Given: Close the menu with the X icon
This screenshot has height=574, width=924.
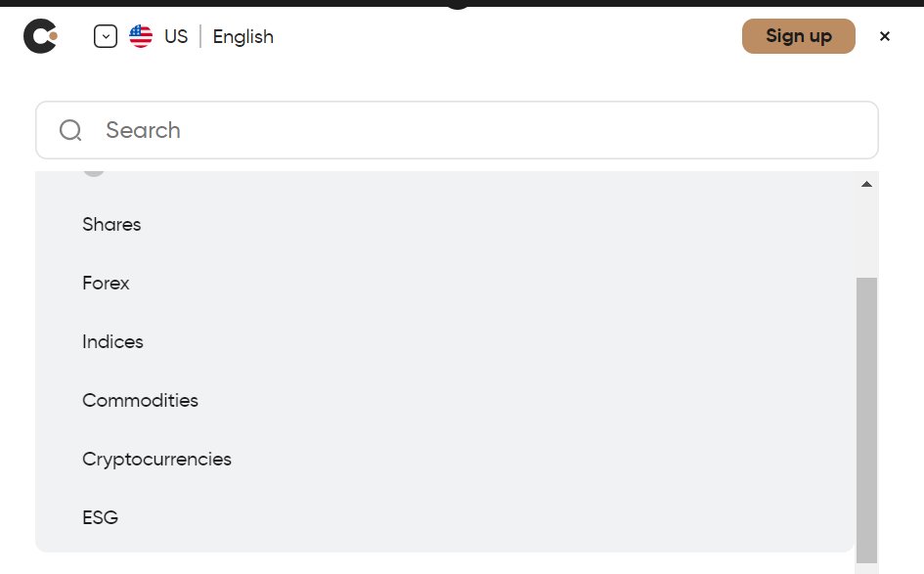Looking at the screenshot, I should click(885, 37).
